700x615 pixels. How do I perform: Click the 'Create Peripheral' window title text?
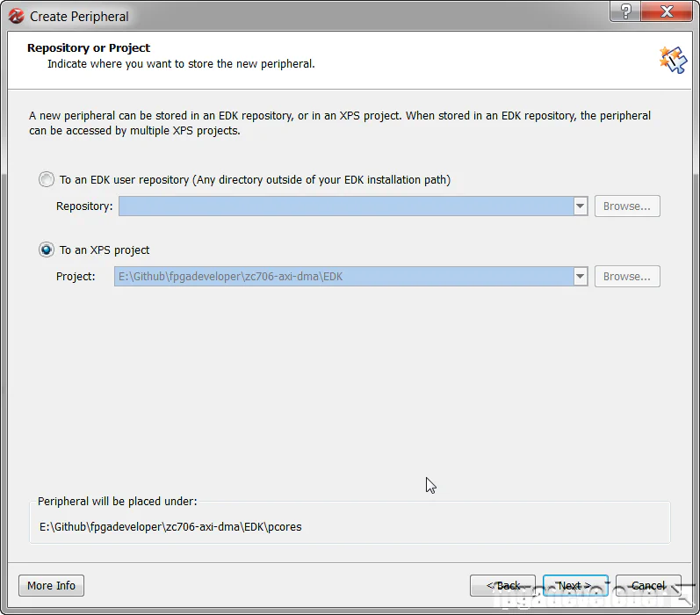79,16
